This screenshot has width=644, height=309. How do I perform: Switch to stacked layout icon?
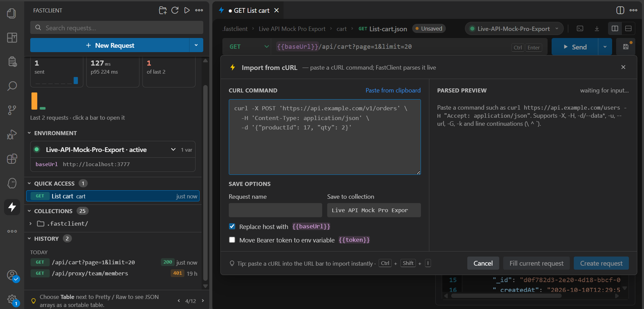628,29
